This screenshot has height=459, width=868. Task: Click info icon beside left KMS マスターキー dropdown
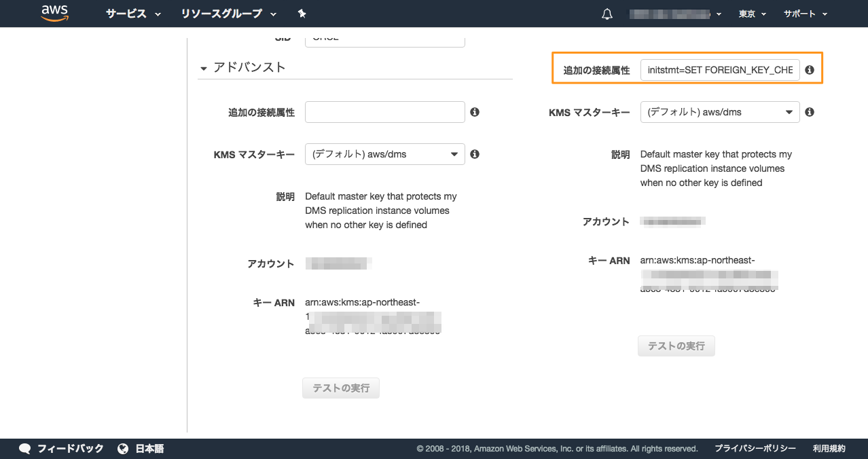click(475, 154)
